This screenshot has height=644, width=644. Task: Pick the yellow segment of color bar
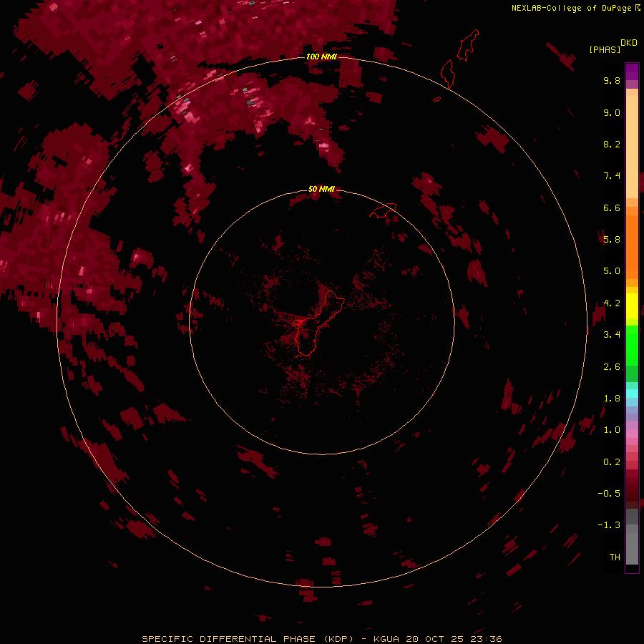coord(632,306)
